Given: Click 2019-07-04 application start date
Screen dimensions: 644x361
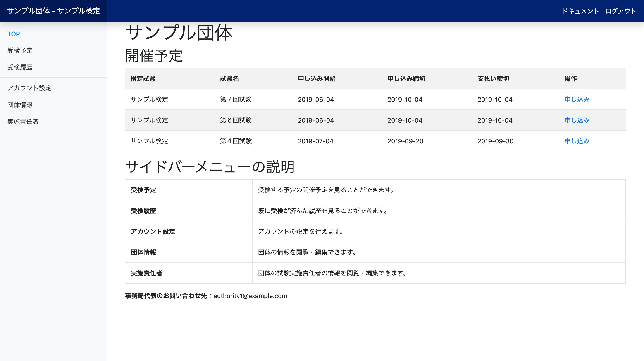Looking at the screenshot, I should click(x=315, y=141).
